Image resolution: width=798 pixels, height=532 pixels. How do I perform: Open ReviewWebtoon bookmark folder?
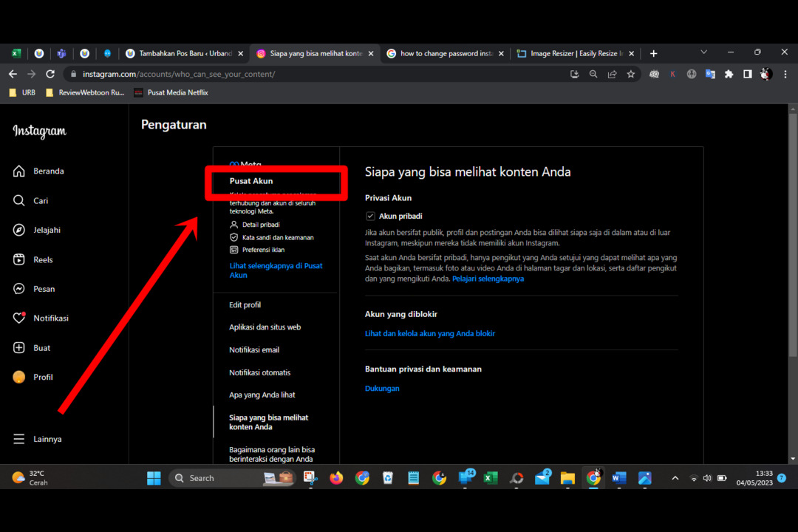[x=85, y=92]
